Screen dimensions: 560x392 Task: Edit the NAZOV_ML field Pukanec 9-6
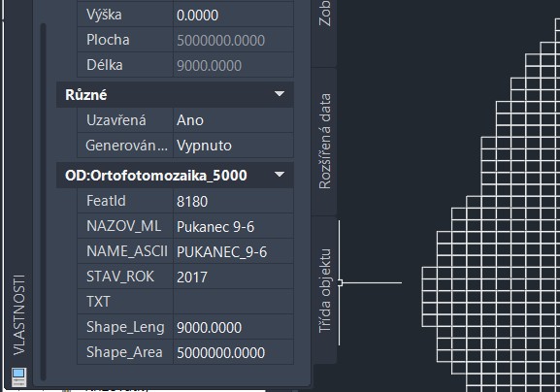[x=233, y=226]
